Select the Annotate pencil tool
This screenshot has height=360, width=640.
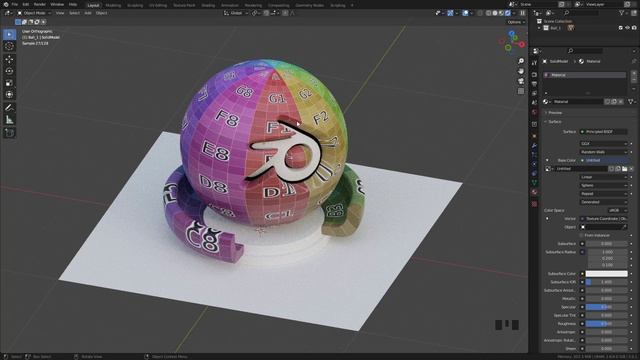point(9,108)
